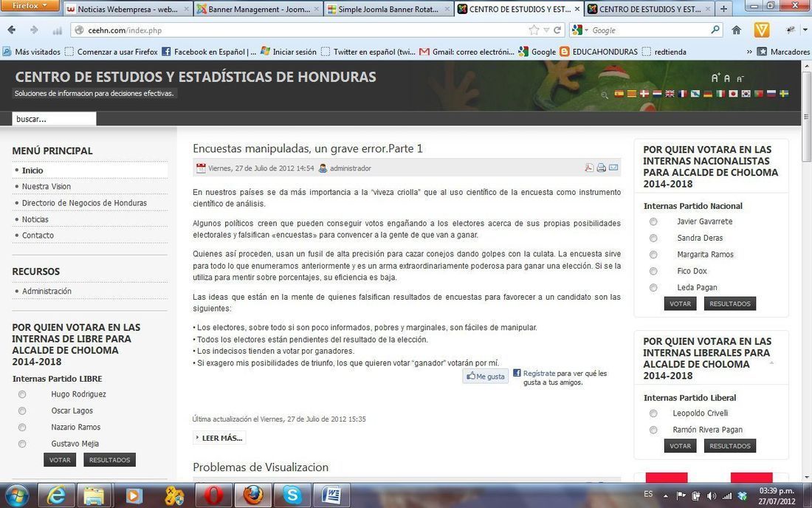
Task: Open the Administración resource link
Action: click(47, 292)
